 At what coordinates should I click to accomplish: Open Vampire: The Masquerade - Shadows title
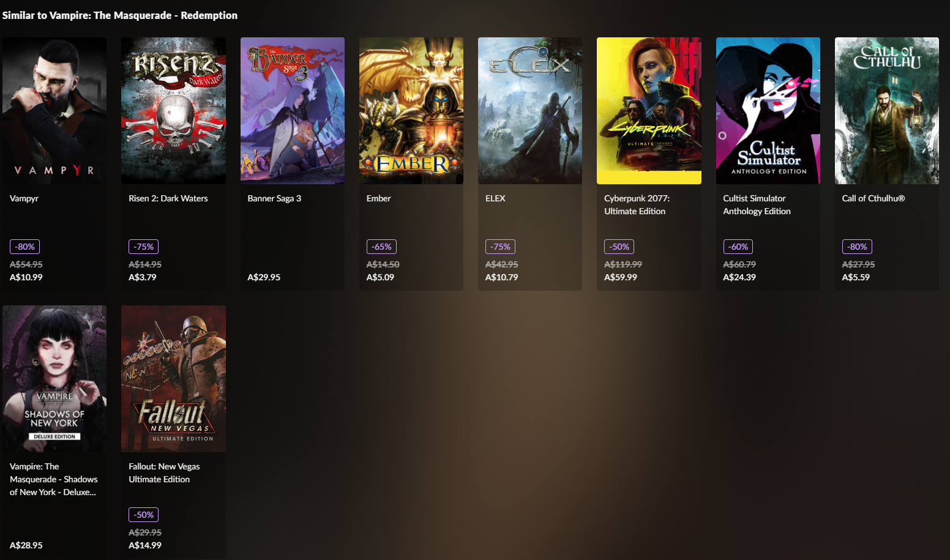(54, 479)
